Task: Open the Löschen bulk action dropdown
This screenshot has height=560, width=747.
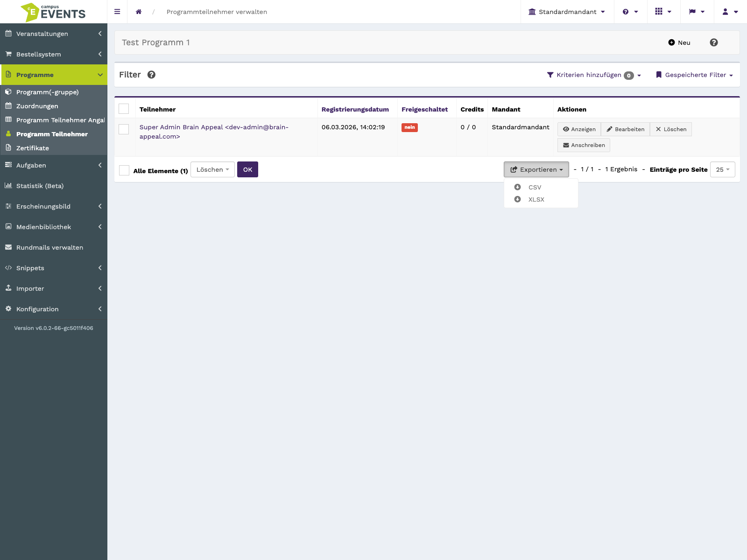Action: (x=212, y=169)
